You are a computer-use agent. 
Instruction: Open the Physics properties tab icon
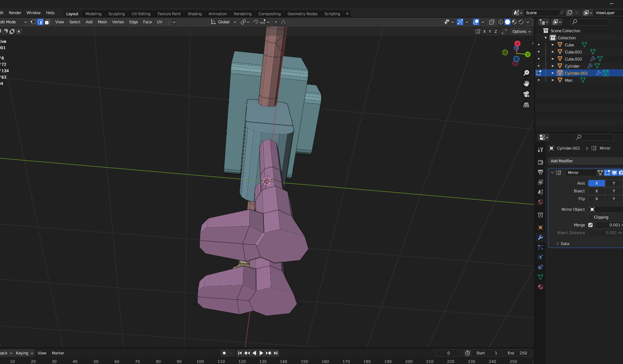(x=540, y=257)
